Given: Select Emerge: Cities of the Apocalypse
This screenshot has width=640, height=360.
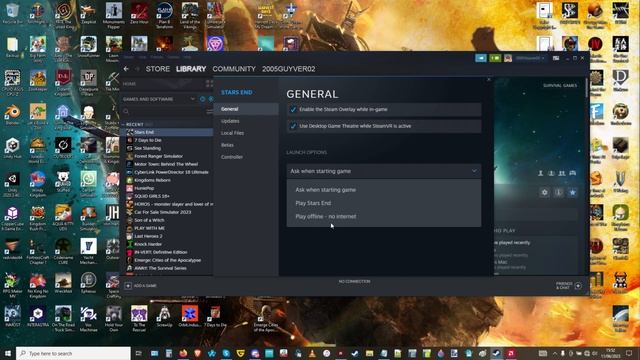Looking at the screenshot, I should (x=167, y=260).
